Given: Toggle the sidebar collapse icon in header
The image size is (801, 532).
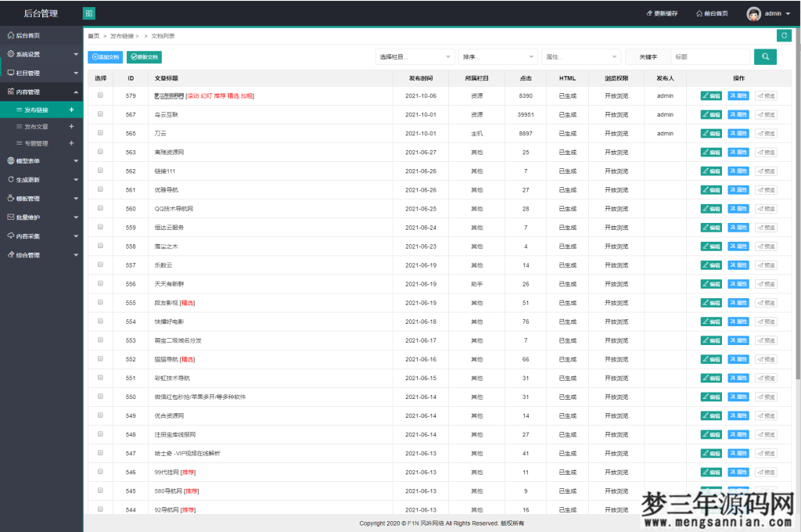Looking at the screenshot, I should (x=89, y=13).
